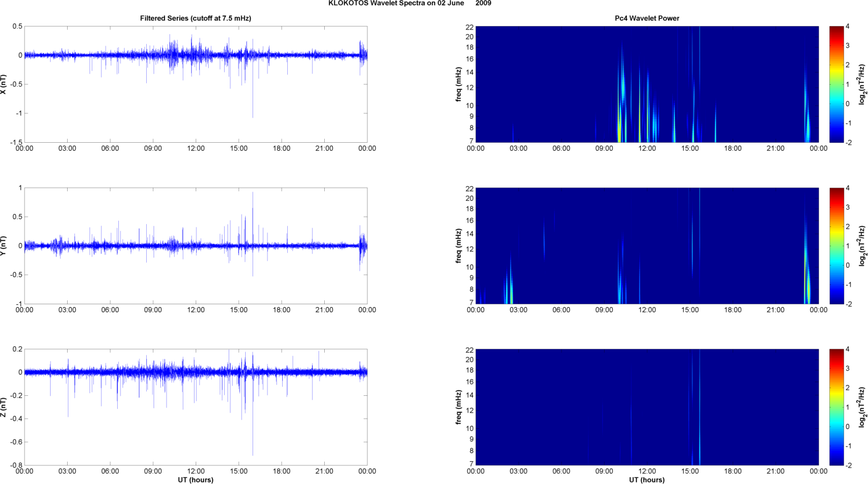Click the thin vertical line after 15:00 in bottom spectrogram
The height and width of the screenshot is (484, 868).
pyautogui.click(x=700, y=407)
